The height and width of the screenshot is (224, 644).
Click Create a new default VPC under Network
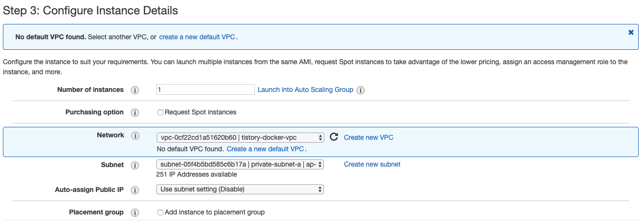(265, 149)
